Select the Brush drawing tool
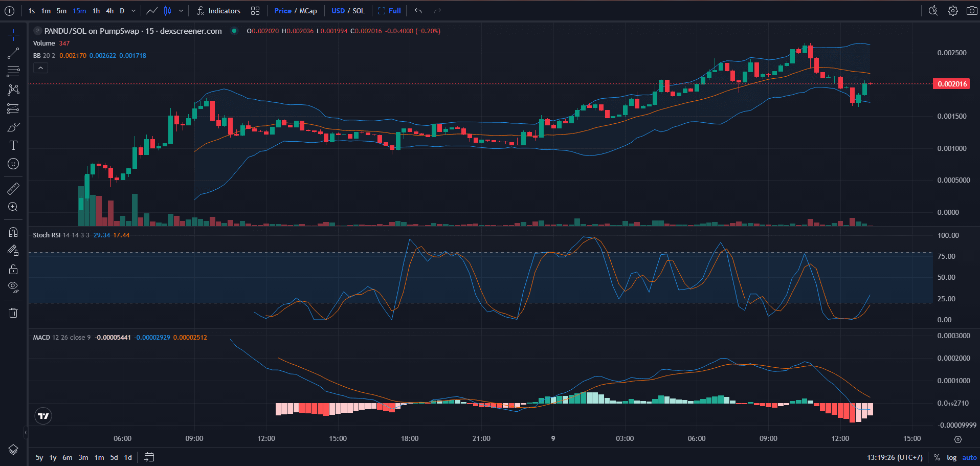 pos(13,126)
